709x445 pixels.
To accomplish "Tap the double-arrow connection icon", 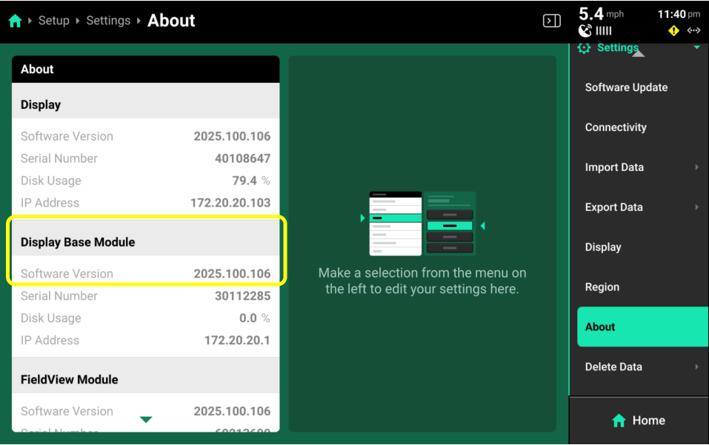I will pos(694,31).
